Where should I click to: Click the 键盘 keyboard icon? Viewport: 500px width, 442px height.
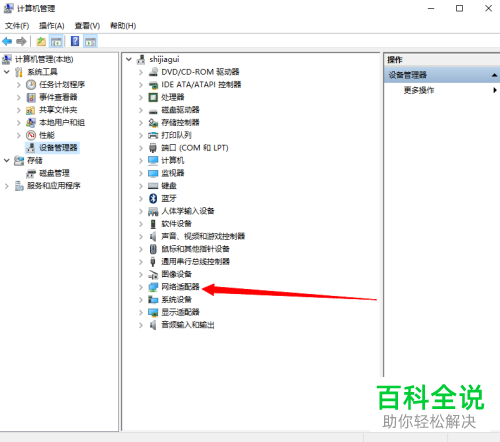[153, 186]
